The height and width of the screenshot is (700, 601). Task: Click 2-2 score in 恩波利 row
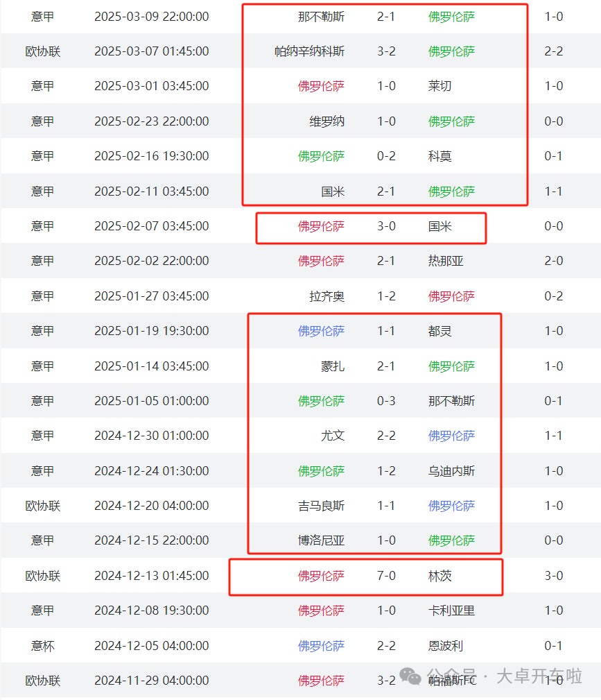[x=386, y=645]
